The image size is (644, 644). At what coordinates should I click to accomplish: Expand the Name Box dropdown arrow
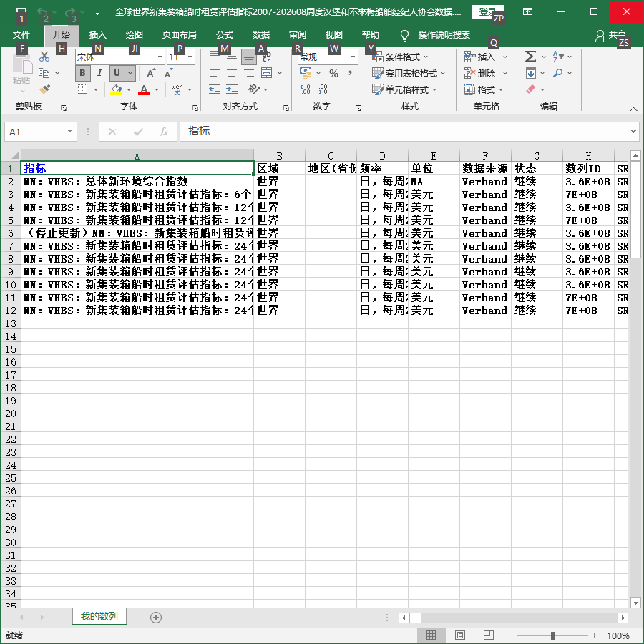pyautogui.click(x=69, y=132)
